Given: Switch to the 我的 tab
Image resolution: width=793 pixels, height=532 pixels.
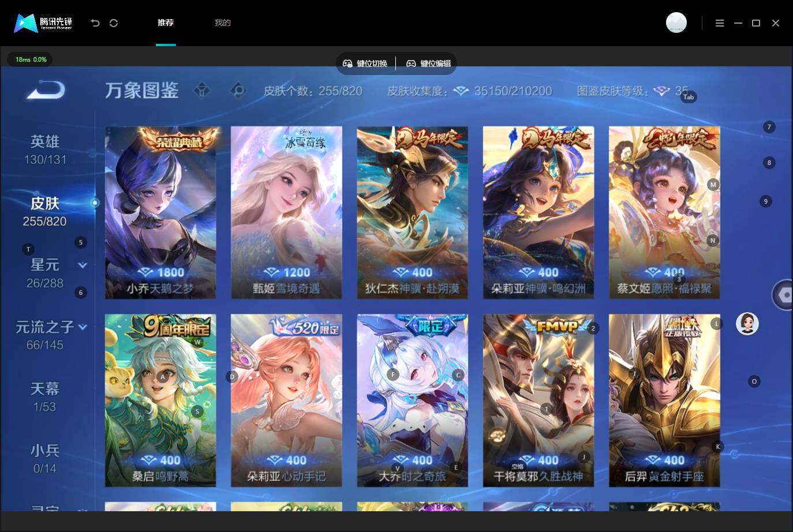Looking at the screenshot, I should [x=223, y=23].
